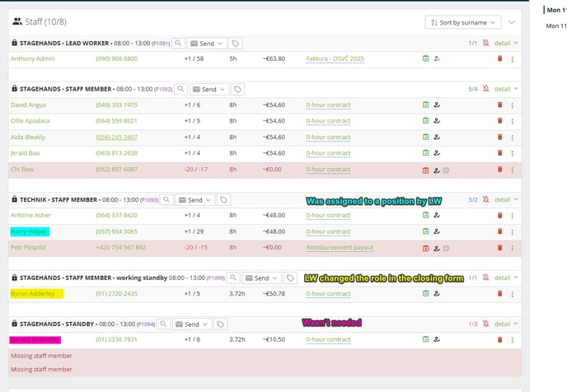567x392 pixels.
Task: Open tag icon on Technik Staff Member header
Action: 224,200
